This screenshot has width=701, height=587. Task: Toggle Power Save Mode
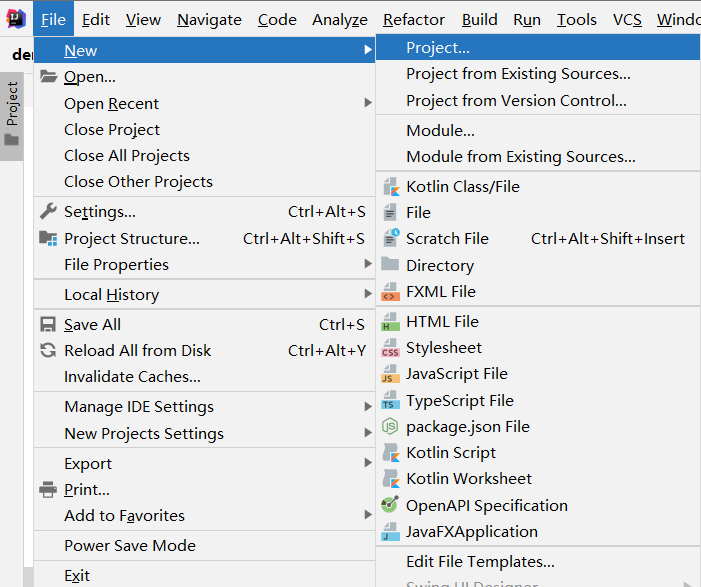coord(204,545)
